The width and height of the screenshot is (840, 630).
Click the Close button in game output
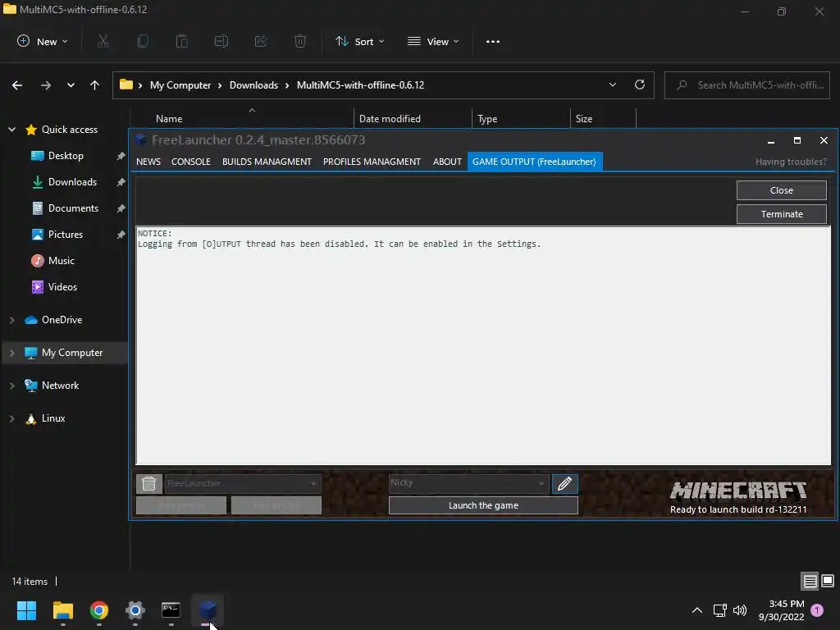pos(782,190)
